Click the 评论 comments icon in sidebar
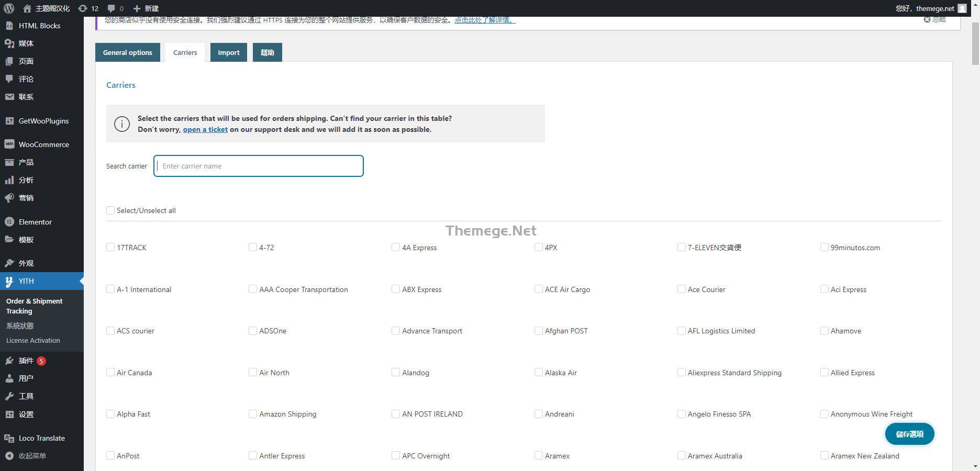Screen dimensions: 980x471 click(x=9, y=79)
